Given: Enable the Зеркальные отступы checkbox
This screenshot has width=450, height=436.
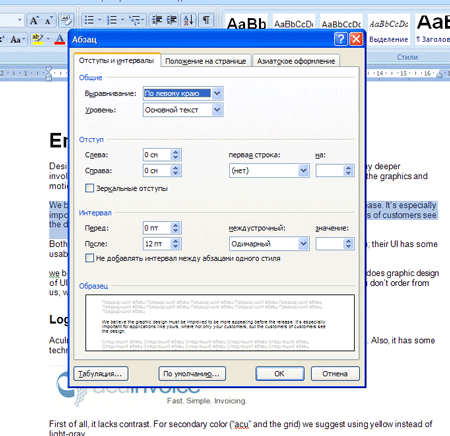Looking at the screenshot, I should tap(89, 188).
